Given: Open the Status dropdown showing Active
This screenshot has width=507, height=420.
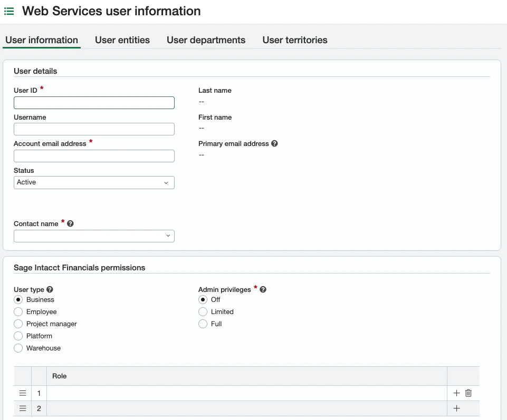Looking at the screenshot, I should (x=94, y=182).
